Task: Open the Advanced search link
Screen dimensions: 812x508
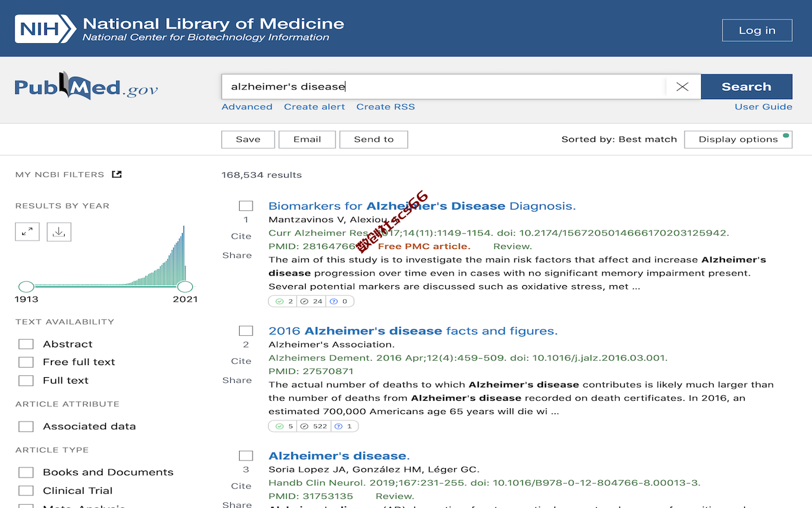Action: click(247, 107)
